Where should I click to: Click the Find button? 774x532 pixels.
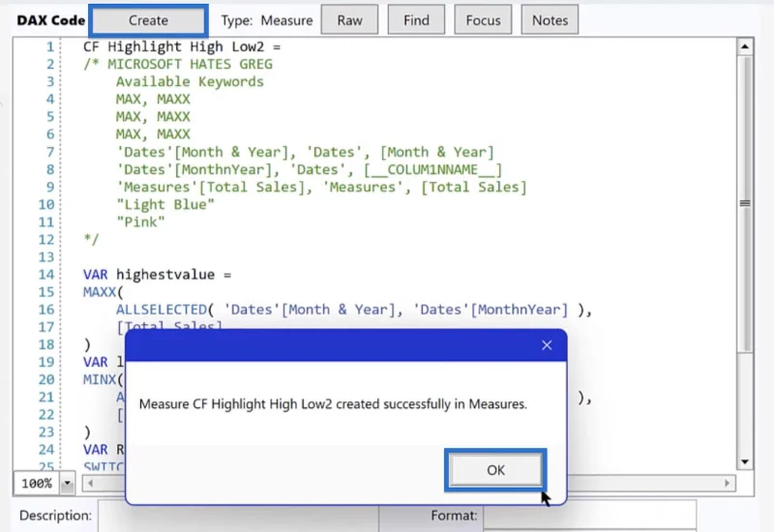coord(416,20)
